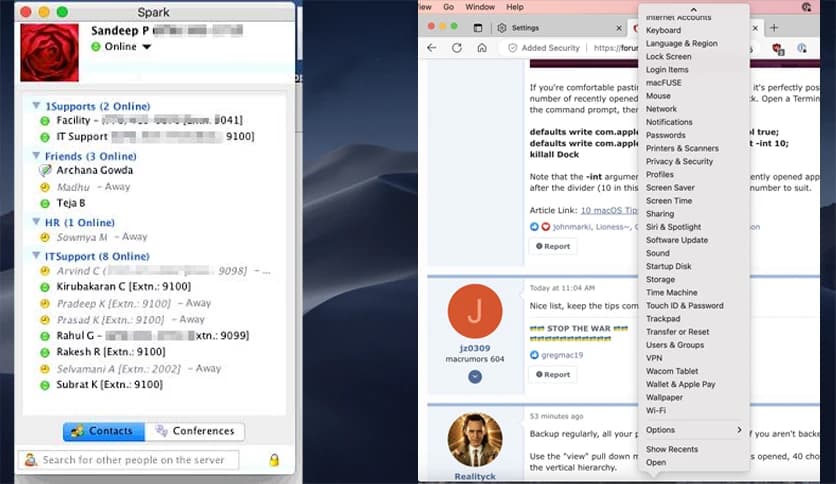
Task: Click Kirubakaran C's online status icon
Action: (x=45, y=287)
